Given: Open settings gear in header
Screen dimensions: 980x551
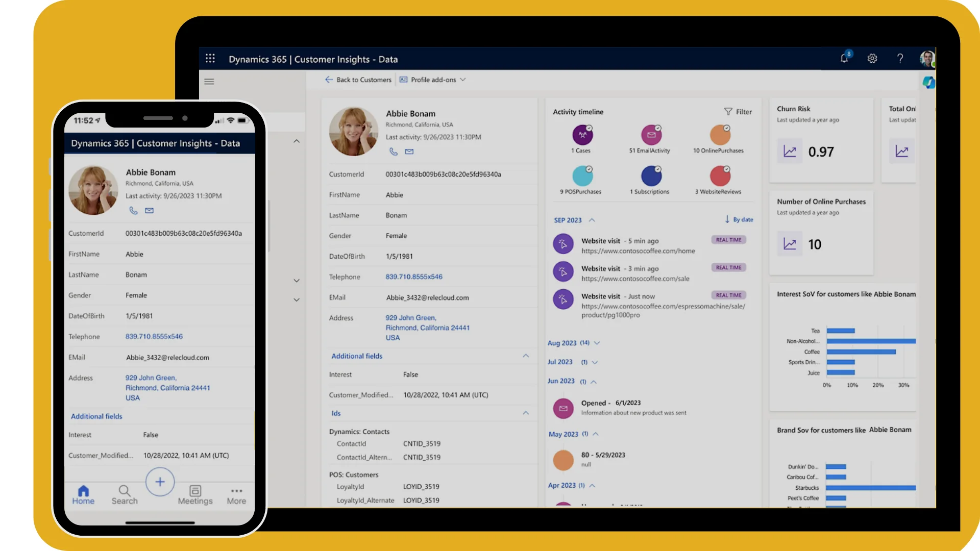Looking at the screenshot, I should [872, 59].
